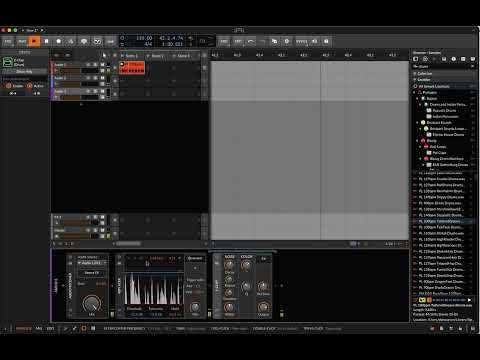480x360 pixels.
Task: Click the horizontal scrollbar under the launcher
Action: (129, 244)
